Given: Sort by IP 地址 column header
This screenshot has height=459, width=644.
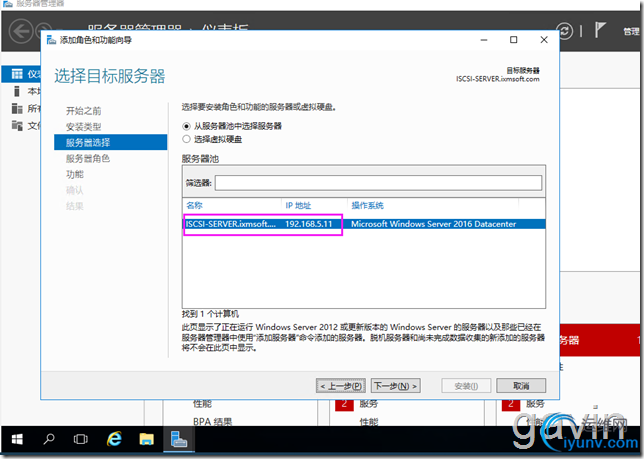Looking at the screenshot, I should click(298, 205).
